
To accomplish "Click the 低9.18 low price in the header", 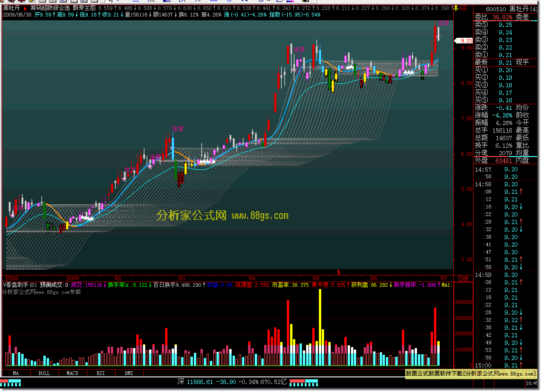I will point(90,15).
